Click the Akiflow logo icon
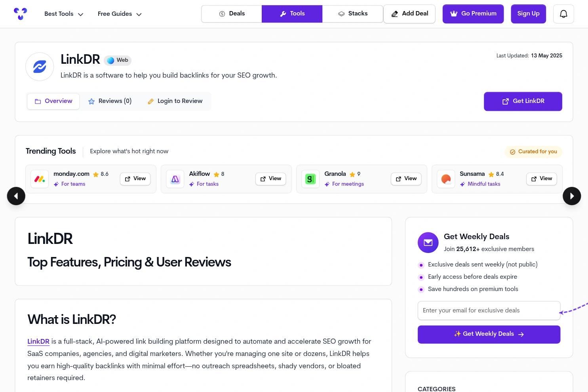588x392 pixels. 175,179
